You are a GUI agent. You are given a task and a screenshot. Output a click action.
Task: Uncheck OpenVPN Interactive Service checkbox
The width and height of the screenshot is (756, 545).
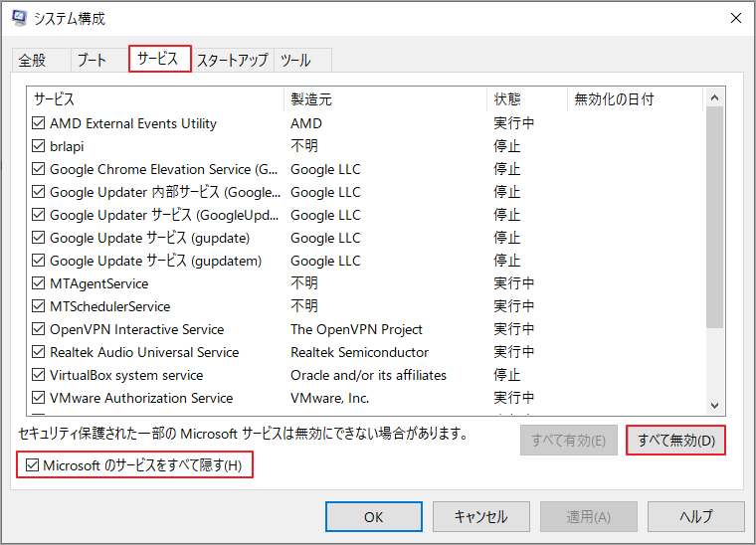point(39,329)
